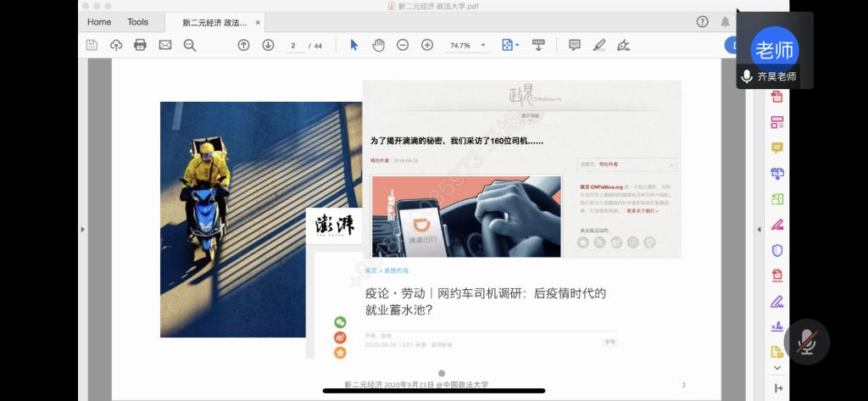Click the zoom out minus button
868x401 pixels.
pos(403,45)
